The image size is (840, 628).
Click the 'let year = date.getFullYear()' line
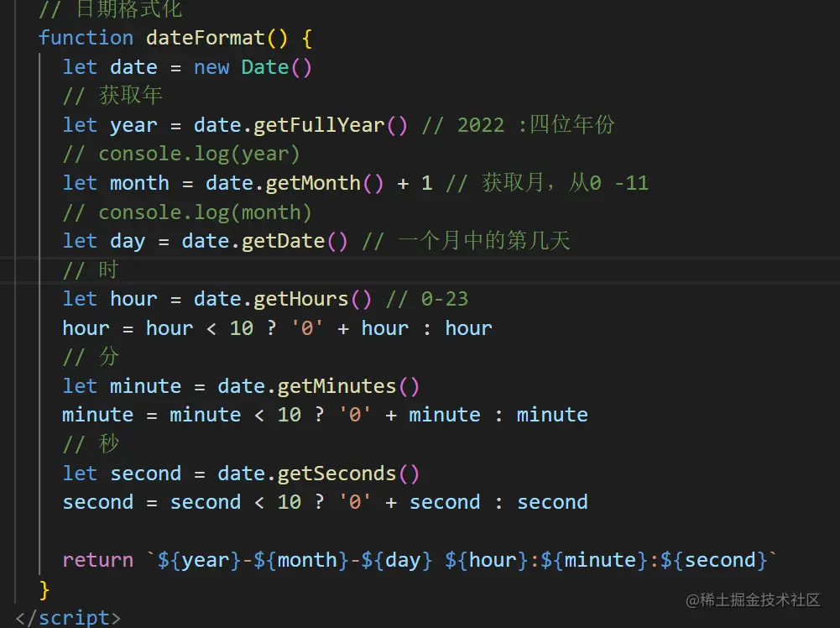point(235,125)
